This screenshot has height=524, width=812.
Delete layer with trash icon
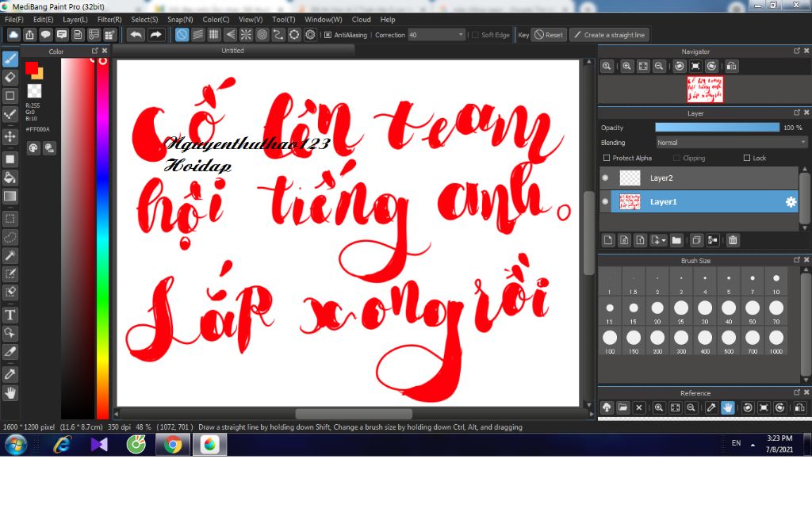(733, 240)
